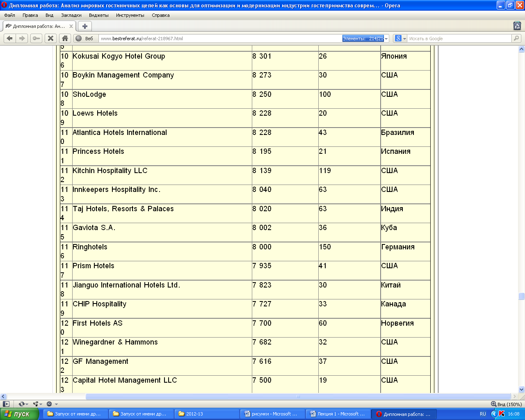
Task: Open the пуск Start button
Action: 19,414
